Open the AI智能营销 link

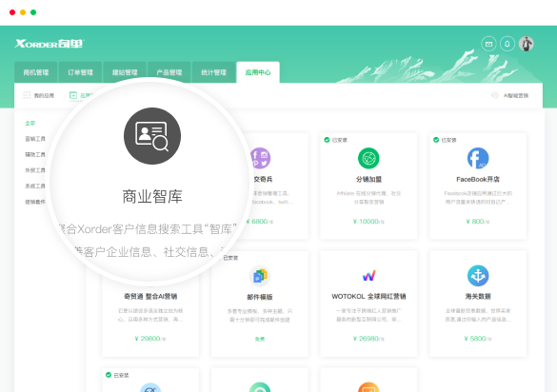pos(516,95)
